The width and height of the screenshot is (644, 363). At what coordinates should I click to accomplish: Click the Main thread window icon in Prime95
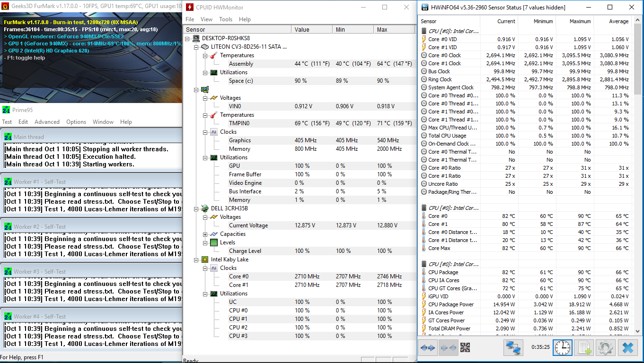pyautogui.click(x=8, y=137)
